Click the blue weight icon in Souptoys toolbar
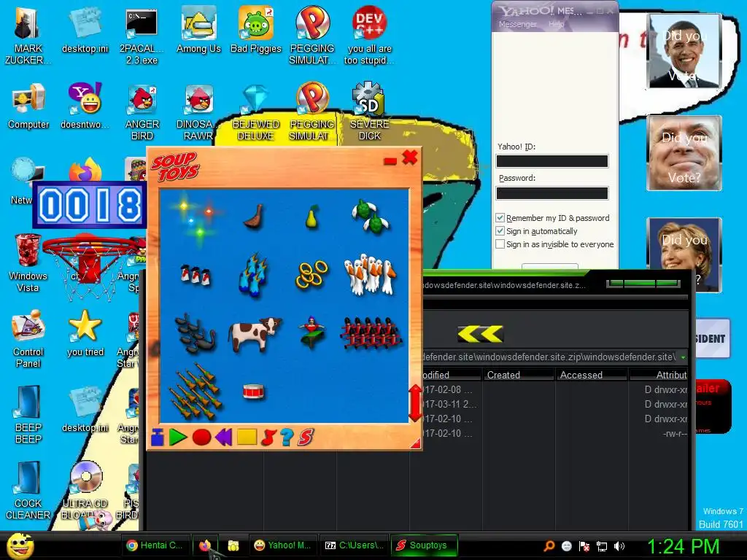This screenshot has height=560, width=747. click(x=158, y=437)
